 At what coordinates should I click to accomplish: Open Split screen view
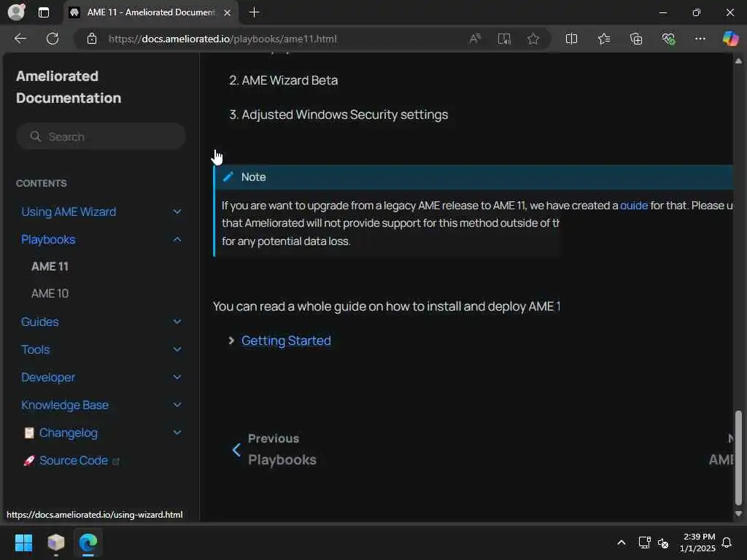pyautogui.click(x=571, y=39)
